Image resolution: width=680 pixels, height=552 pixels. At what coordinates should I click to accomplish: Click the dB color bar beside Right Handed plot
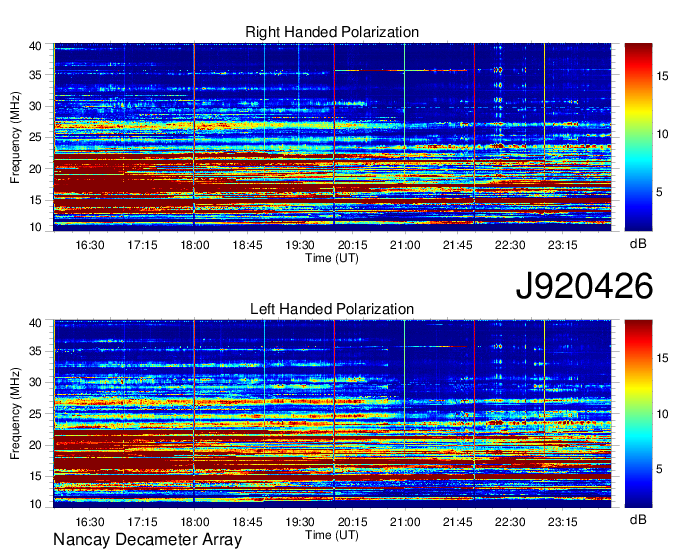[638, 137]
